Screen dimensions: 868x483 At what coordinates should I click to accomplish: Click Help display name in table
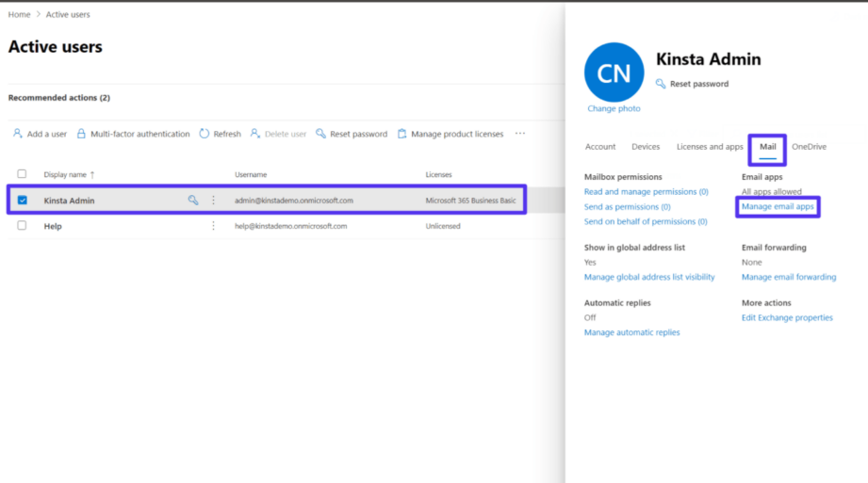pos(53,226)
